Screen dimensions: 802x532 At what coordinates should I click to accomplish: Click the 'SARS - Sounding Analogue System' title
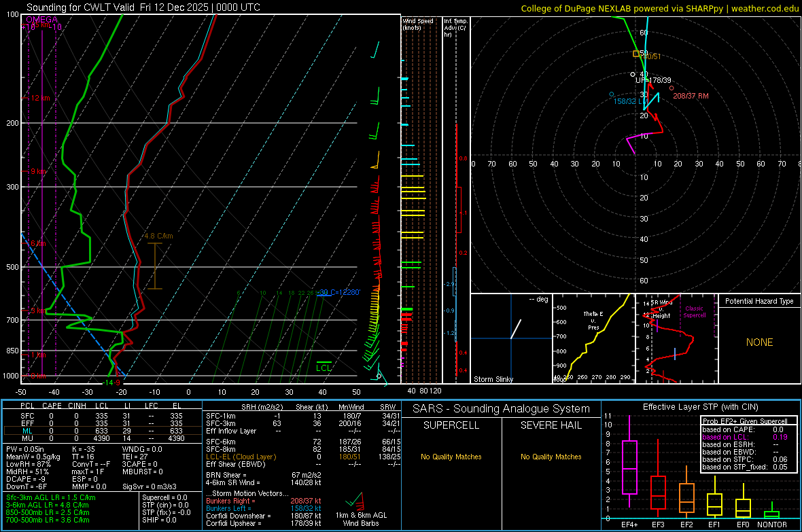click(502, 409)
